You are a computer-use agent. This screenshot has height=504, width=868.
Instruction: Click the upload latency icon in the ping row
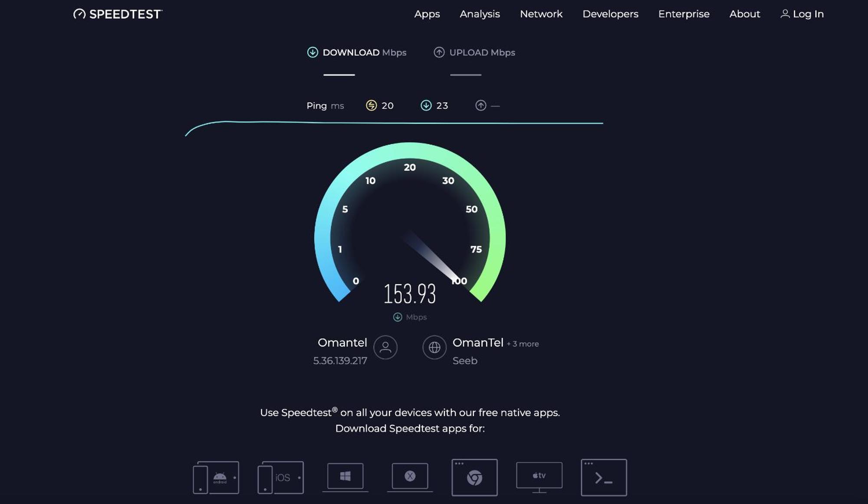[481, 105]
